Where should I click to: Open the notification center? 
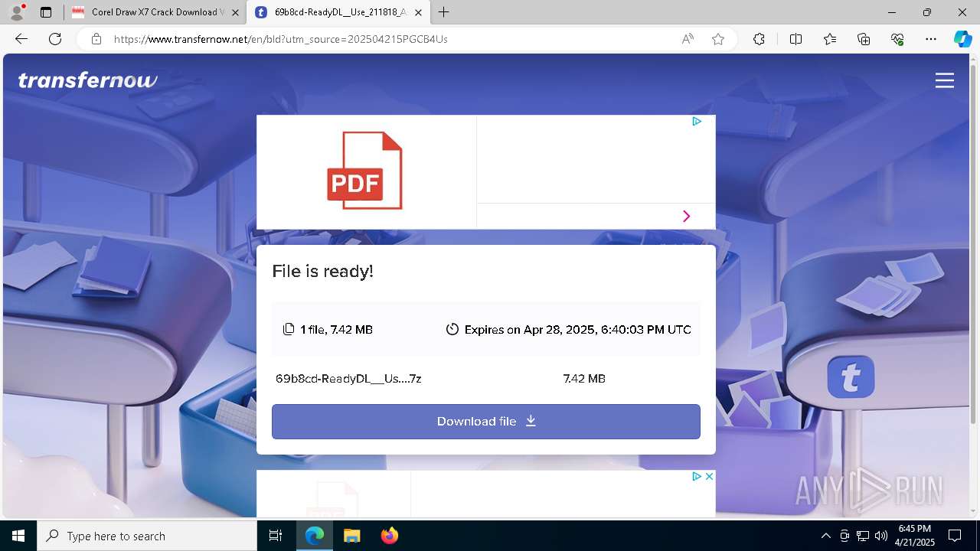coord(955,536)
